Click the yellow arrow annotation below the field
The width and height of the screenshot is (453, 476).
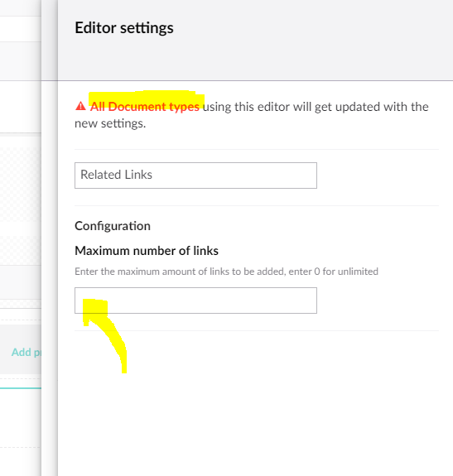[104, 335]
